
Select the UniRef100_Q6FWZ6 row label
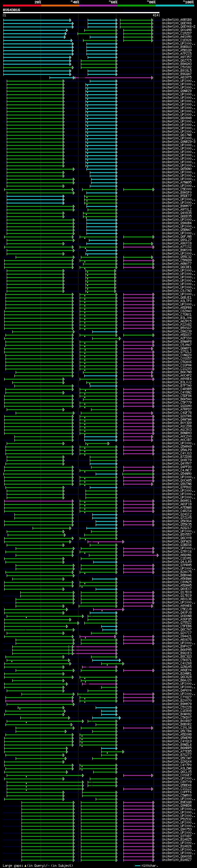click(177, 542)
